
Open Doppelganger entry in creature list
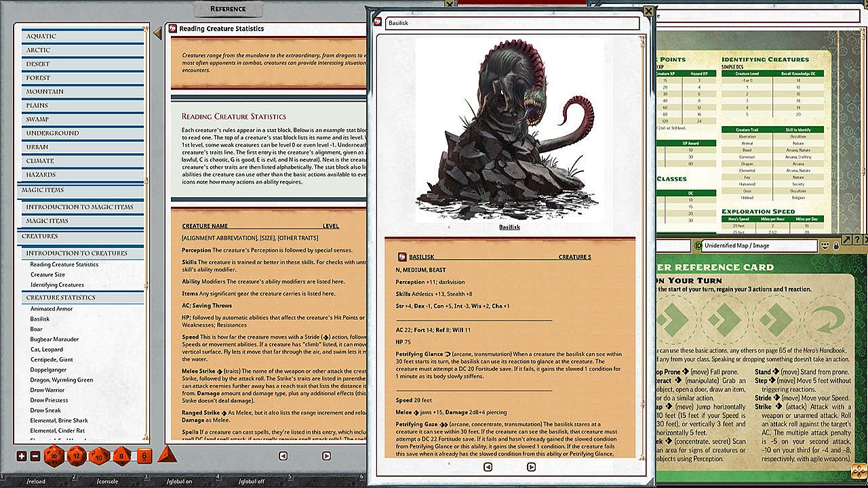click(50, 369)
